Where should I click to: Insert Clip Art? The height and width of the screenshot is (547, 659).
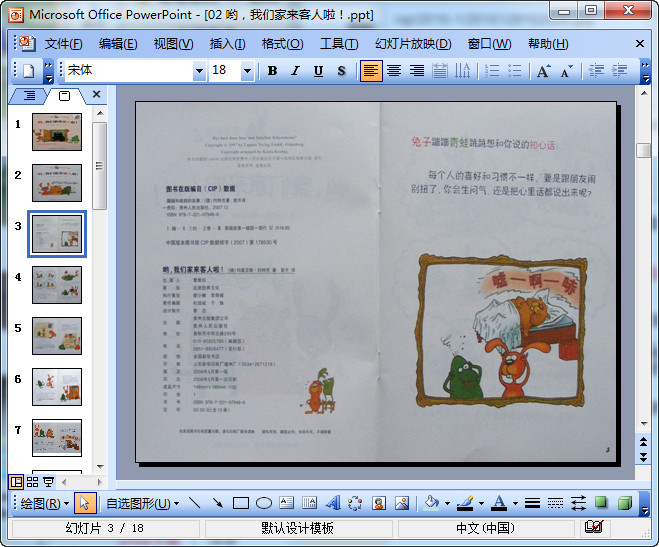click(x=379, y=503)
